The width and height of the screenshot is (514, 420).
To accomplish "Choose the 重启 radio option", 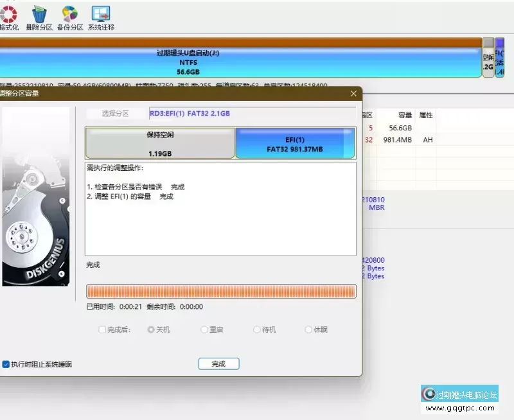I will (x=204, y=329).
